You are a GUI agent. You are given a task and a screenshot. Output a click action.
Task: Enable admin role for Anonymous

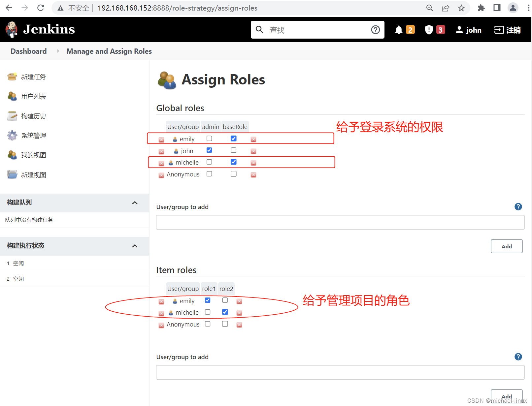point(209,174)
